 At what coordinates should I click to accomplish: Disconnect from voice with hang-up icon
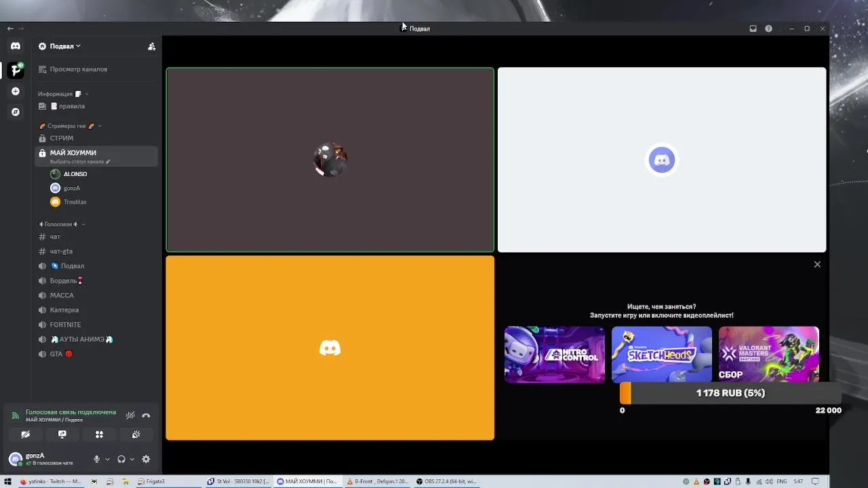[x=146, y=415]
